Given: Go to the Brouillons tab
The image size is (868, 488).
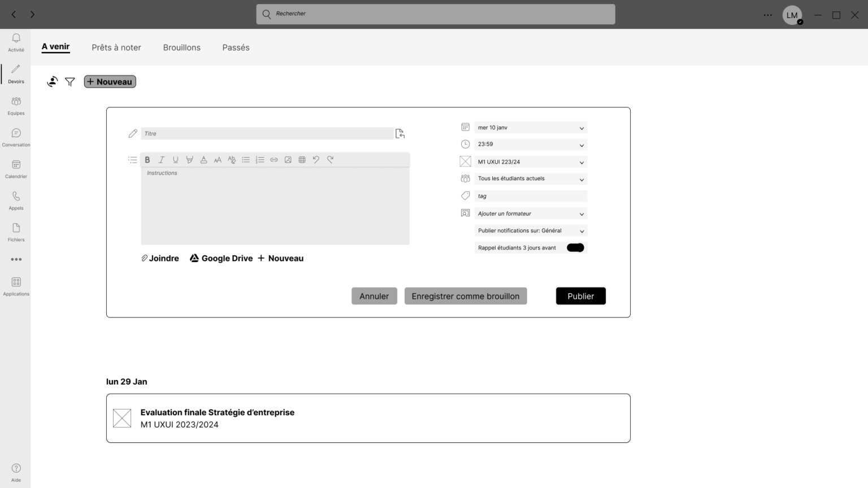Looking at the screenshot, I should click(181, 47).
